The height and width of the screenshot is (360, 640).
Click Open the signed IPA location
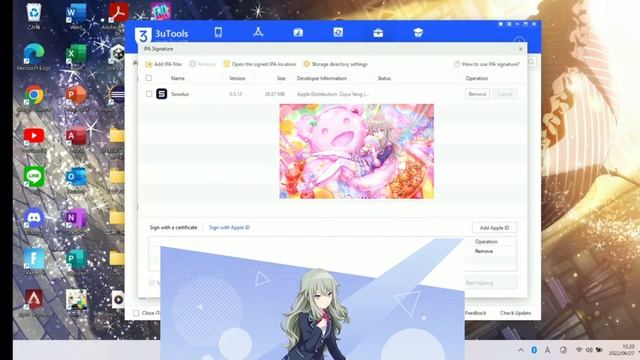point(260,64)
